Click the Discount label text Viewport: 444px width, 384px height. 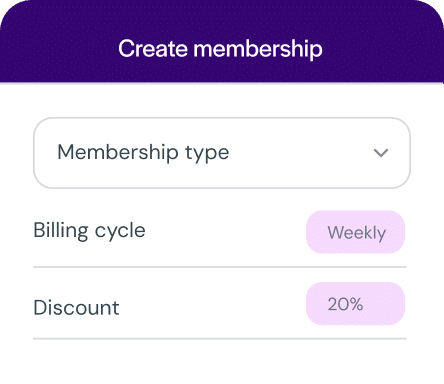(x=76, y=307)
